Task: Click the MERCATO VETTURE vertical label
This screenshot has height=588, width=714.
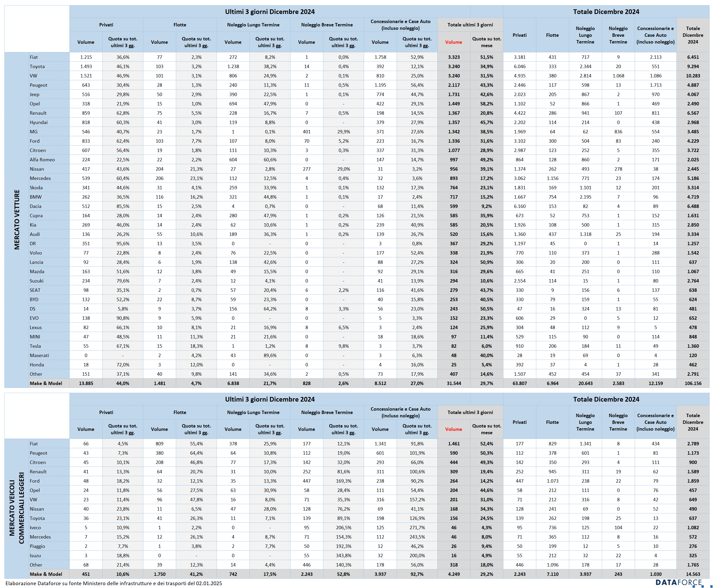Action: (x=17, y=220)
